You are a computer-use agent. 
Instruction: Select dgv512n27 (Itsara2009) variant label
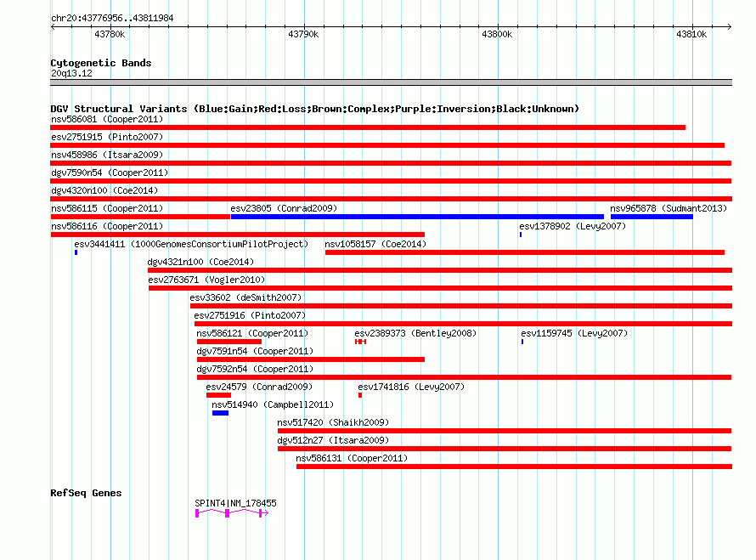coord(333,440)
